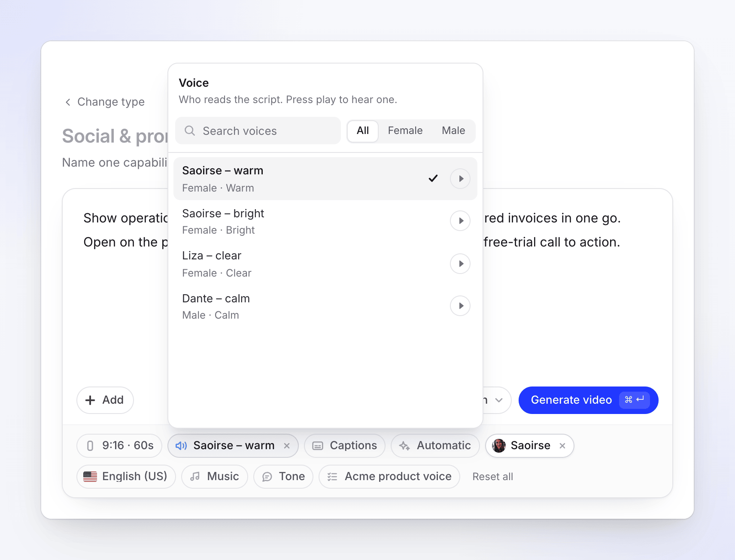
Task: Open the 9:16 · 60s format selector
Action: [119, 446]
